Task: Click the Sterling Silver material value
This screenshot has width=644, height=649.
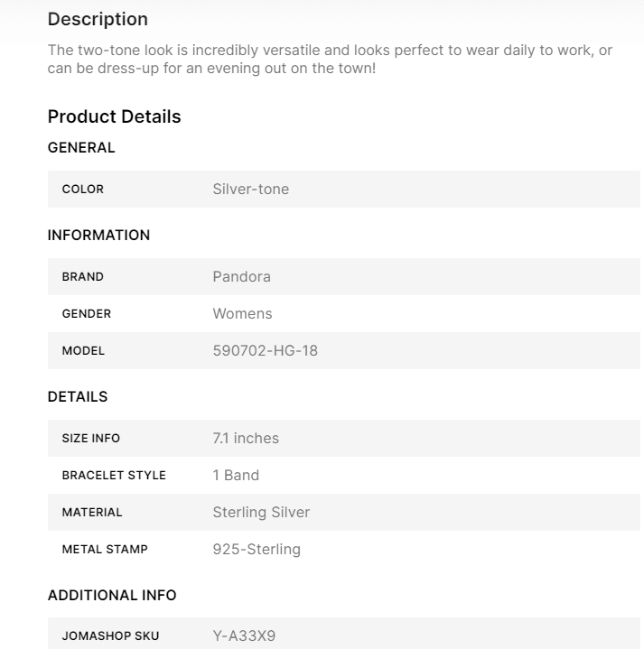Action: pos(261,513)
